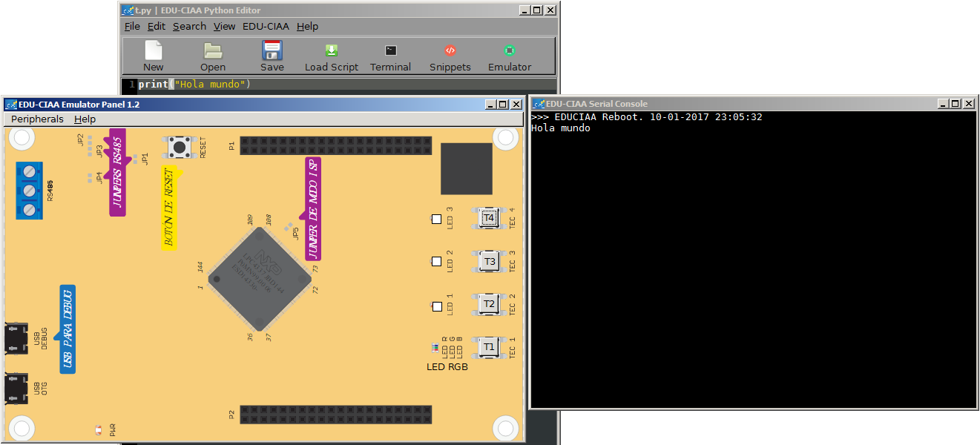Click the BOTON DE RESET yellow label

170,208
